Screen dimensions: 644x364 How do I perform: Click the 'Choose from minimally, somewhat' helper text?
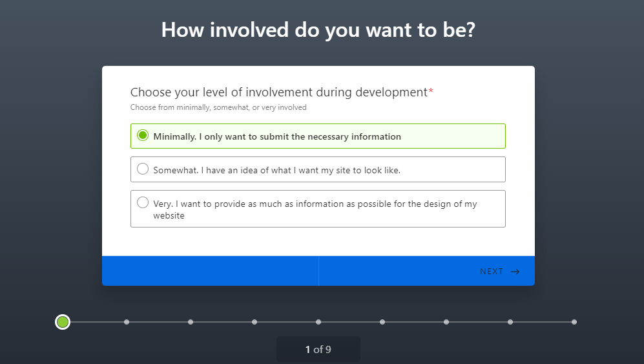218,107
